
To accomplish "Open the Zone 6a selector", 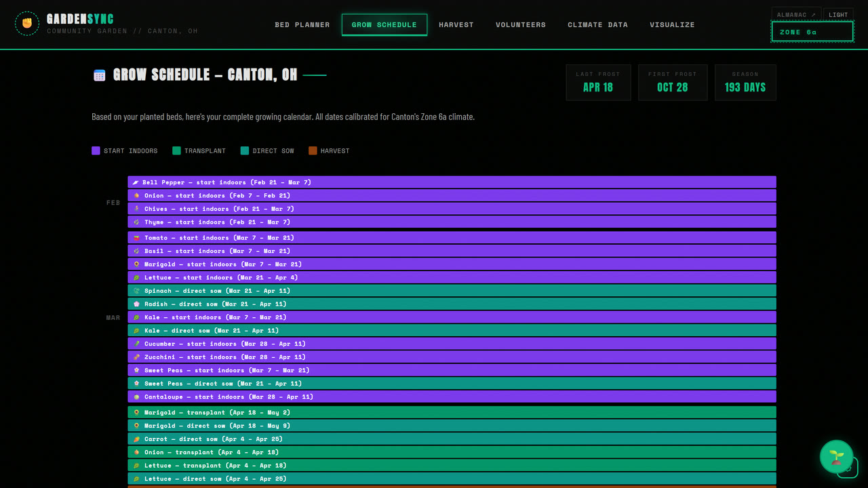I will tap(812, 32).
